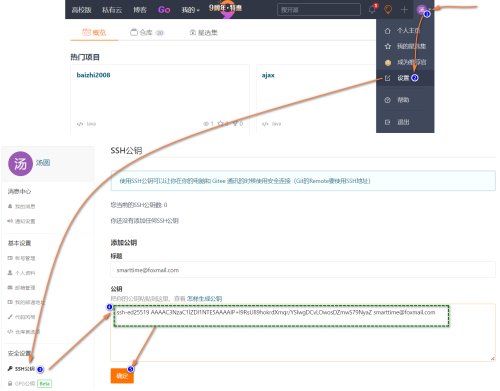Click the pen icon item in sidebar
This screenshot has width=500, height=391.
[x=22, y=317]
